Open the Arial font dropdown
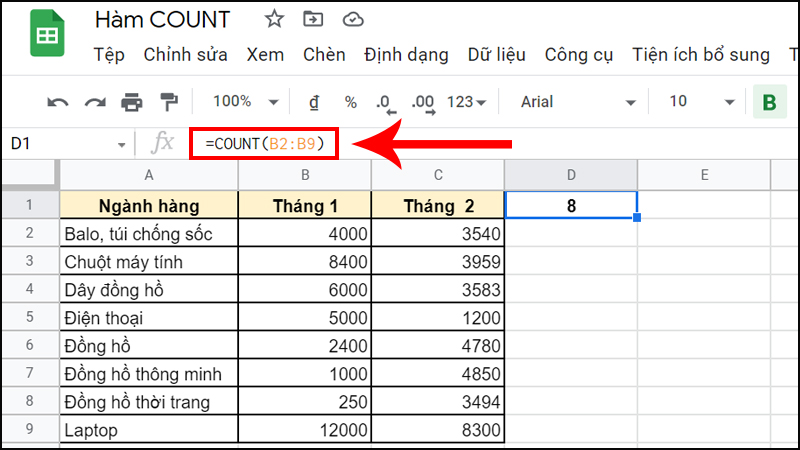The height and width of the screenshot is (450, 800). coord(578,102)
